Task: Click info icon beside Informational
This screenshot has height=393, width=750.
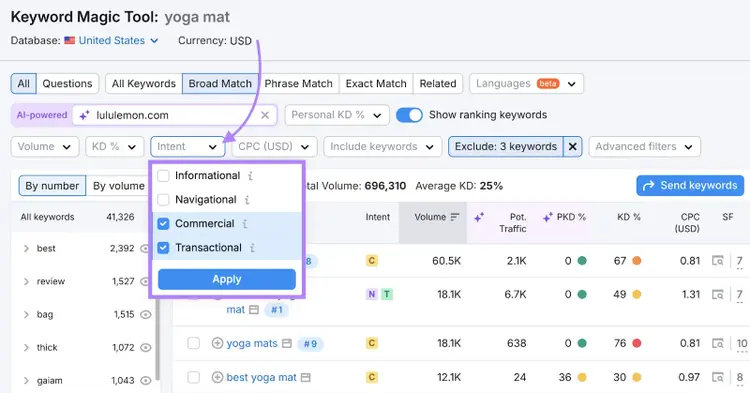Action: 250,176
